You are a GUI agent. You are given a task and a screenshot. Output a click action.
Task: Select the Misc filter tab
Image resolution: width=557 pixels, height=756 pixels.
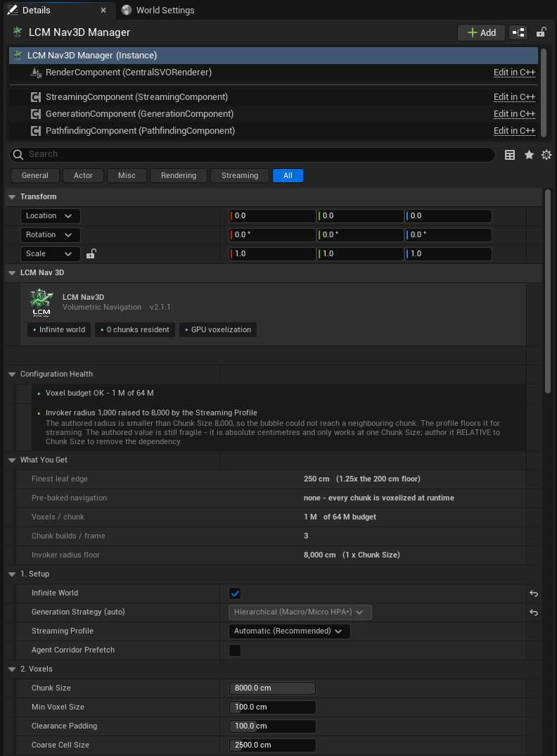pos(127,175)
